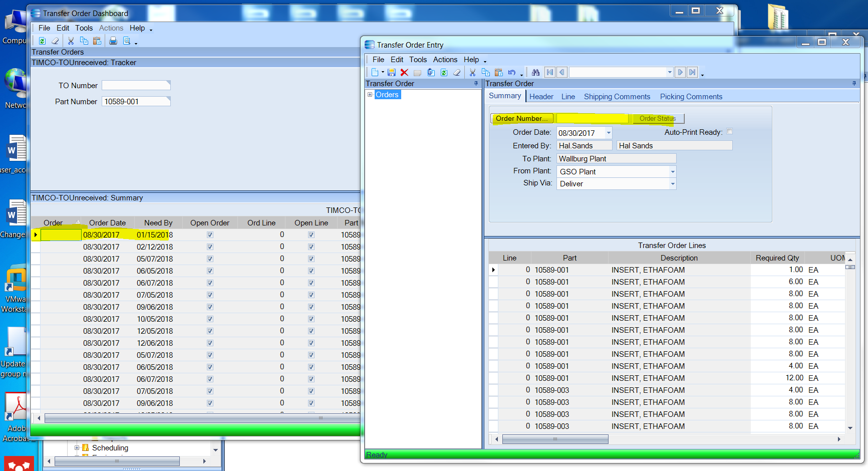868x471 pixels.
Task: Click the Cut scissors icon in Dashboard toolbar
Action: click(71, 41)
